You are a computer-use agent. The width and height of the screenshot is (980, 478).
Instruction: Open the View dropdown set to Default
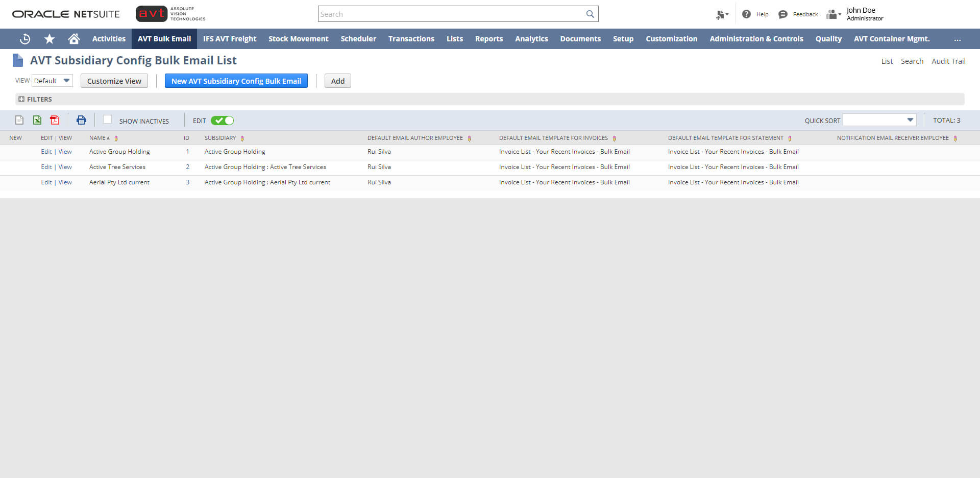[52, 80]
